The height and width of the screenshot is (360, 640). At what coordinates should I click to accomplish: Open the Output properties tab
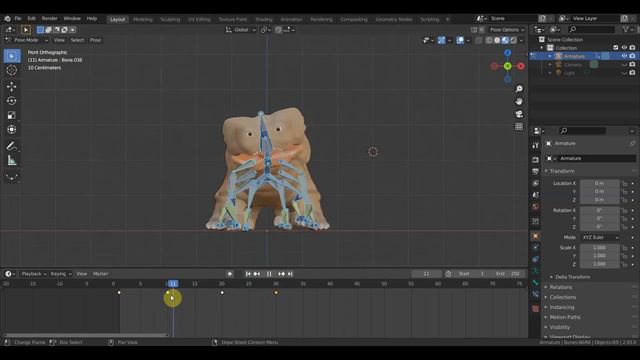click(536, 171)
